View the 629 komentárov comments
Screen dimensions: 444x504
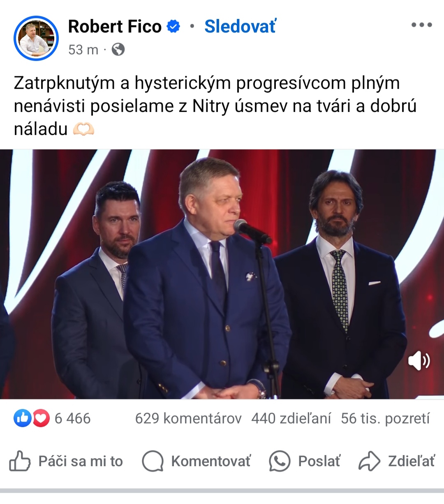[188, 418]
